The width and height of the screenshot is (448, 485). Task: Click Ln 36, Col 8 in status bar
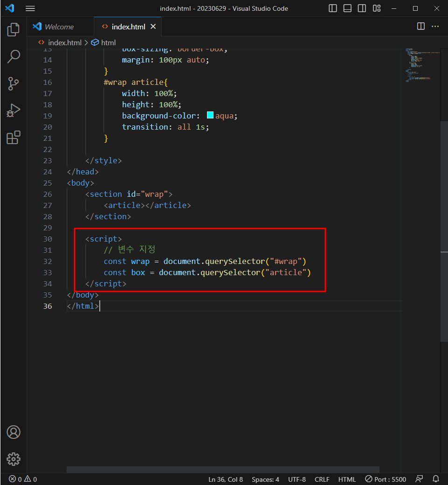225,479
